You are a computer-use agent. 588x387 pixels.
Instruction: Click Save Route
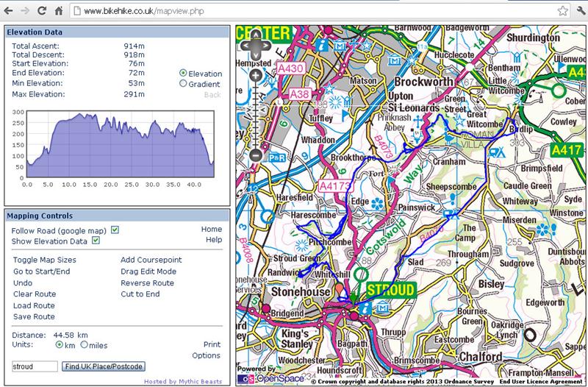coord(34,316)
